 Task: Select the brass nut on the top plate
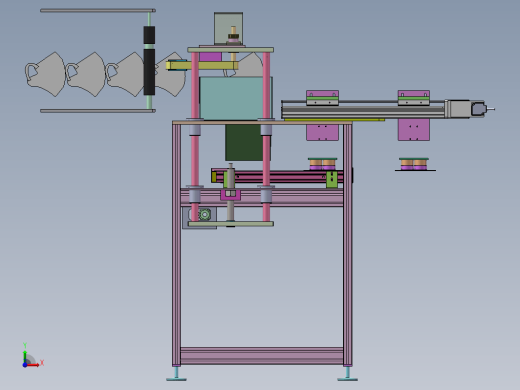pos(234,36)
